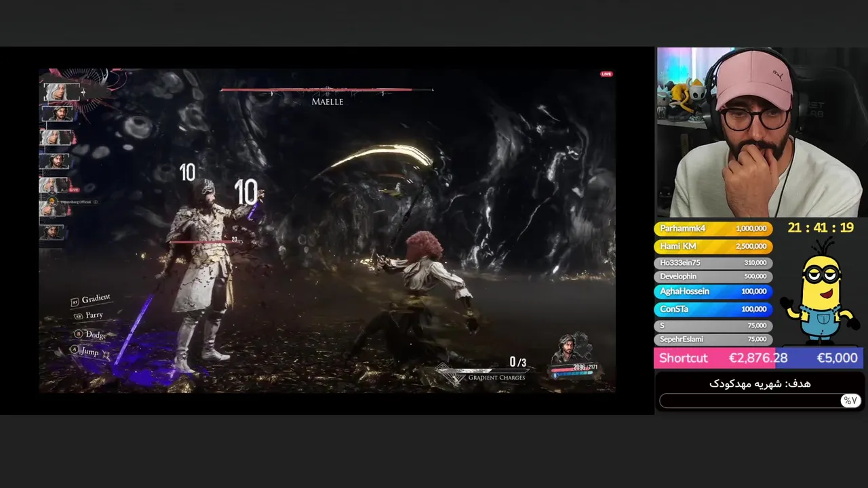Click the Maelle boss health bar
The width and height of the screenshot is (868, 488).
[x=327, y=89]
